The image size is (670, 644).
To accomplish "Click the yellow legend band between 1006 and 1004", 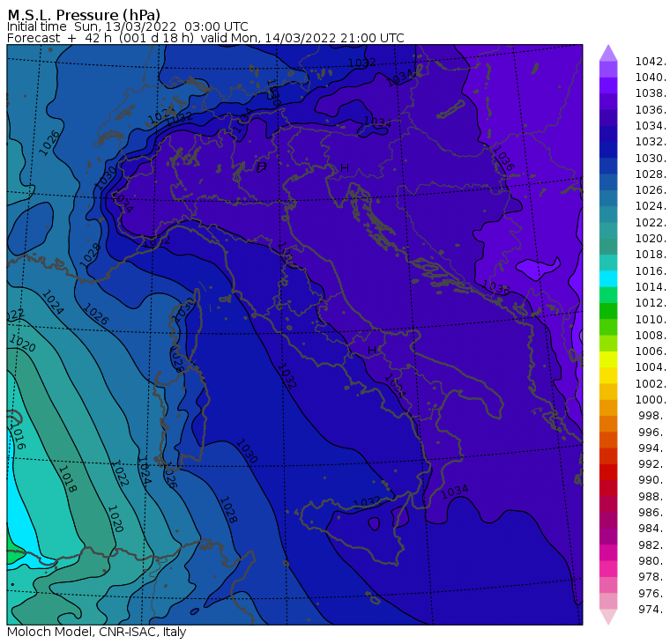I will click(x=608, y=359).
